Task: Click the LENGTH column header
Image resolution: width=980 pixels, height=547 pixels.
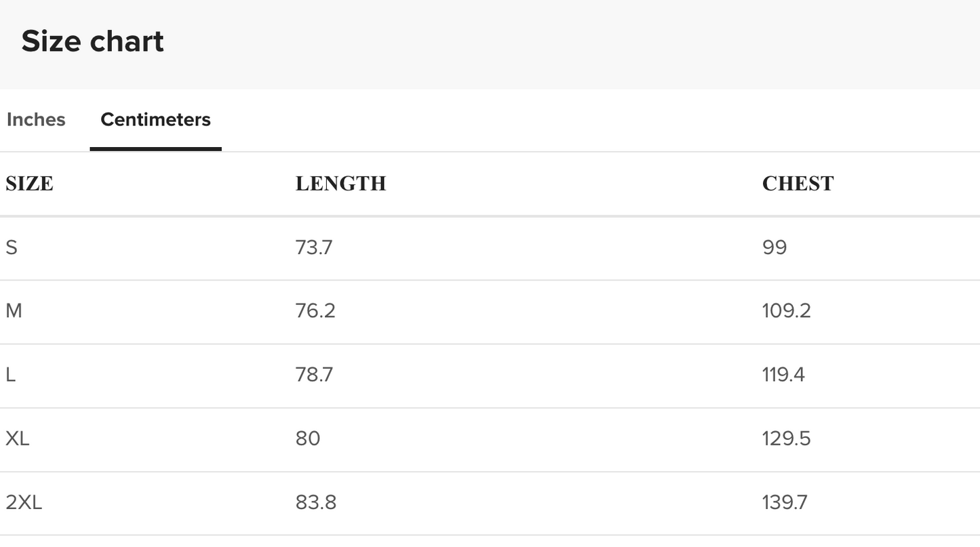Action: click(340, 184)
